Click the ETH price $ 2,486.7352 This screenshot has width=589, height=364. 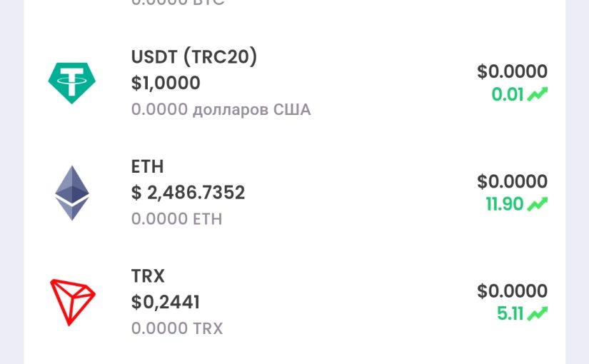click(188, 193)
